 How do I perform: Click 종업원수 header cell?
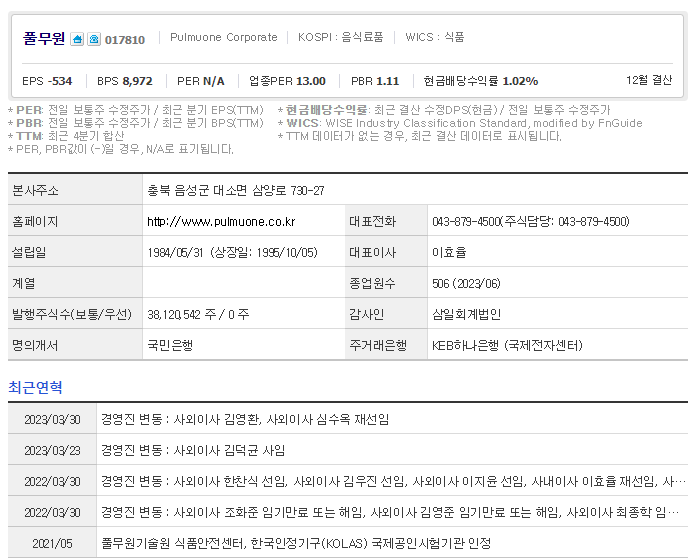click(386, 284)
